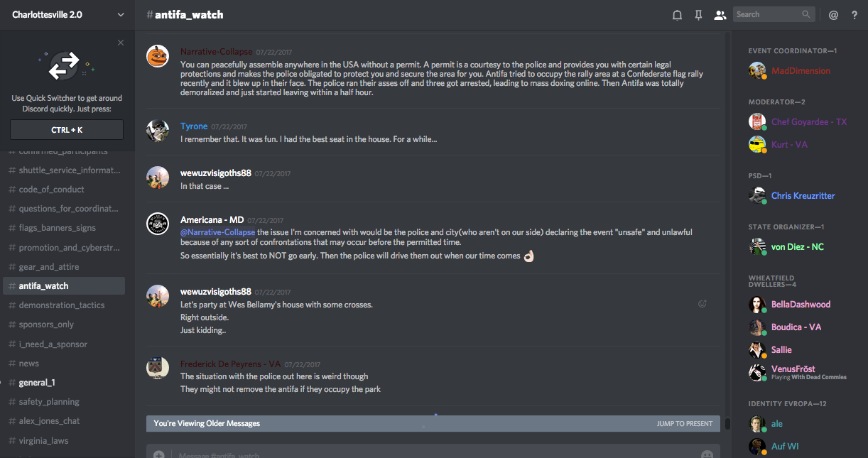Open notification settings bell icon

(677, 15)
